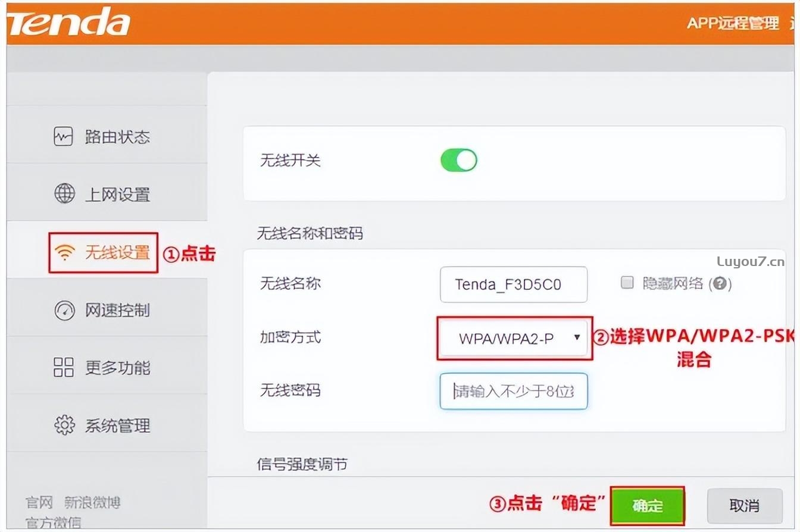Click the 无线开关 label text
800x532 pixels.
pyautogui.click(x=290, y=160)
